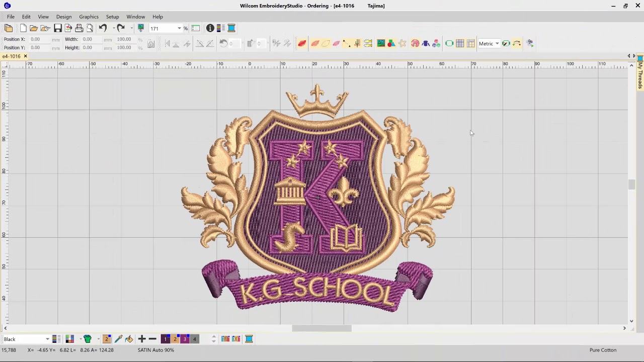
Task: Click the Design Library icon
Action: tap(9, 28)
